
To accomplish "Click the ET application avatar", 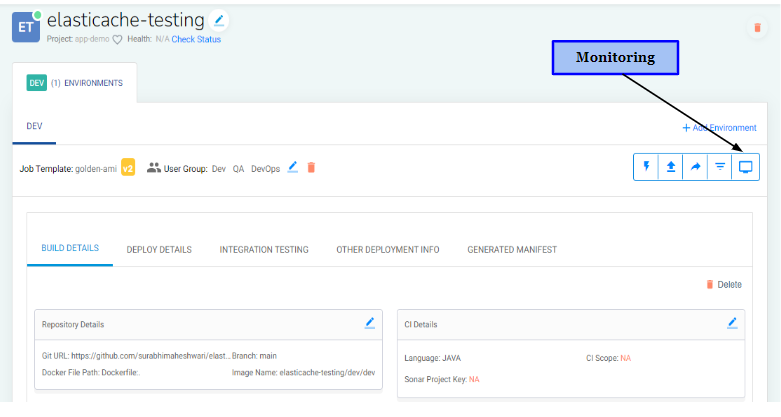I will [x=26, y=27].
